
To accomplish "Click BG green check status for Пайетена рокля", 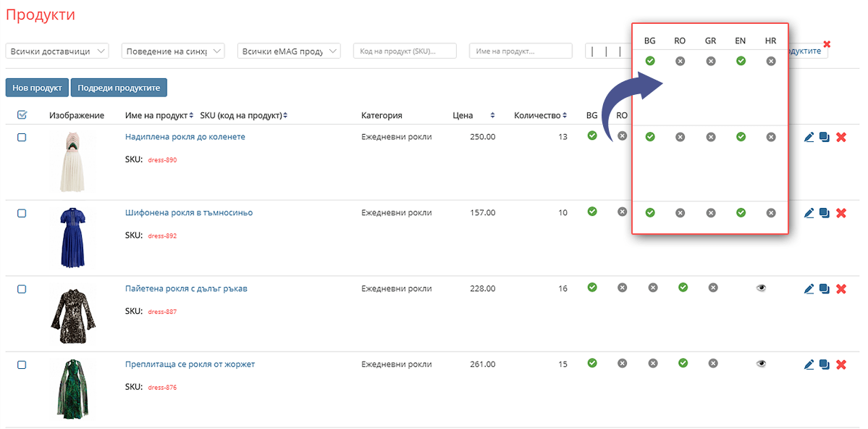I will [592, 288].
